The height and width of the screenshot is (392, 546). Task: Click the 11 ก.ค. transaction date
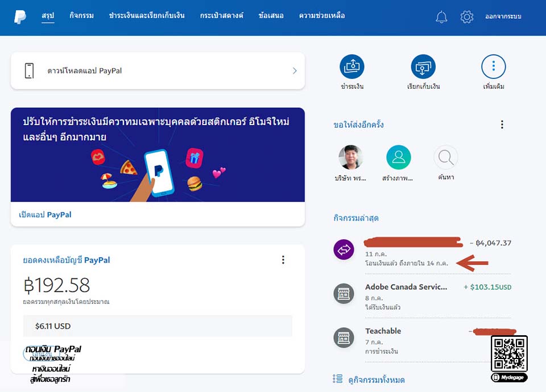click(376, 254)
